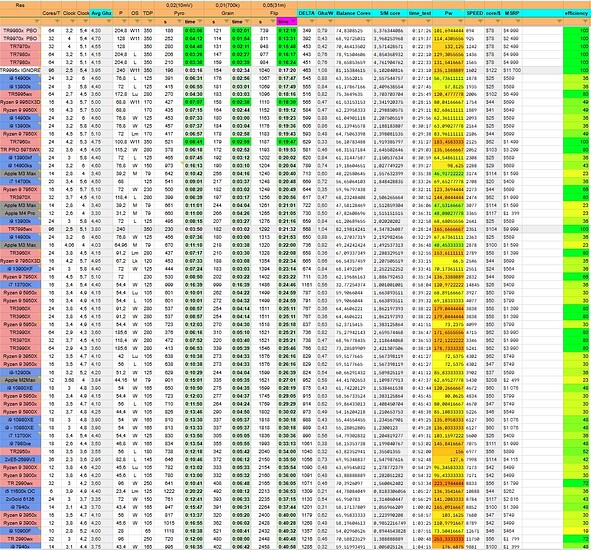Screen dimensions: 591x550
Task: Select the TR9995x IGNORE row cell
Action: pos(20,70)
